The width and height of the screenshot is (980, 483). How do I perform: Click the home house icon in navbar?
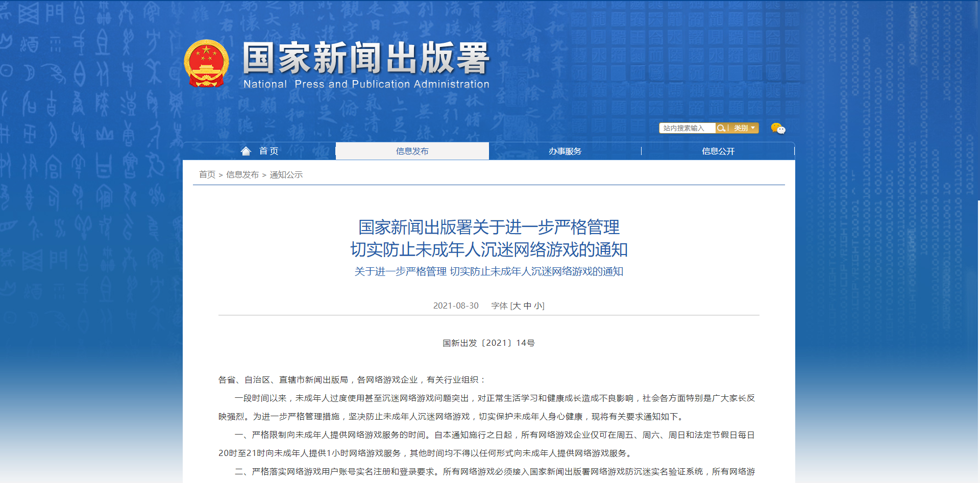tap(246, 151)
